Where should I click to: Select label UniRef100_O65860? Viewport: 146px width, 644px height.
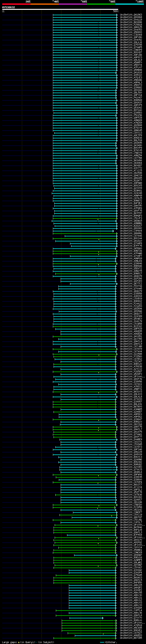131,249
